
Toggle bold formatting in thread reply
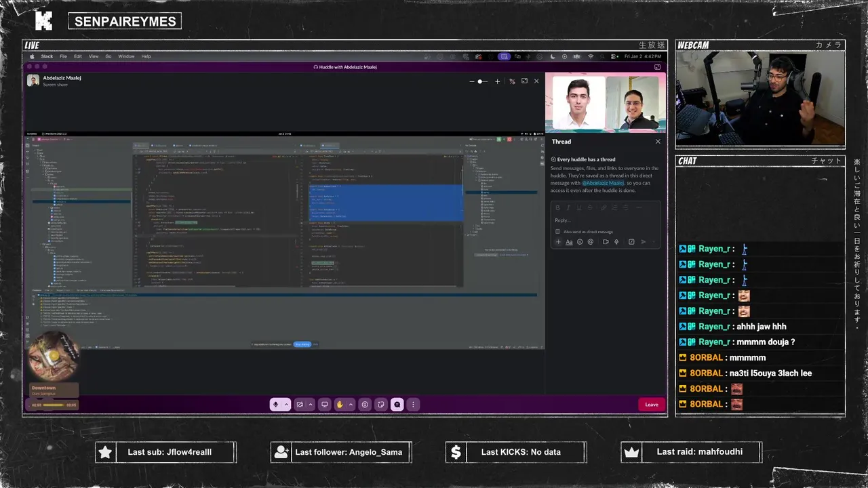pyautogui.click(x=557, y=207)
